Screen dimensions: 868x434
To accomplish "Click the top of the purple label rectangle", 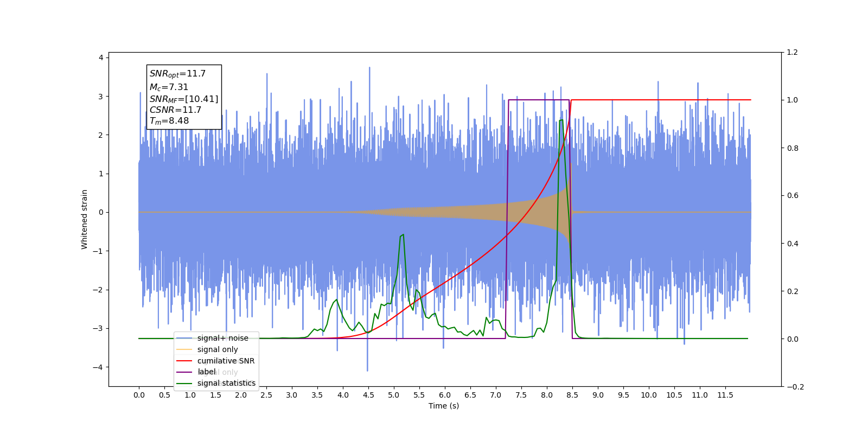I will tap(539, 100).
